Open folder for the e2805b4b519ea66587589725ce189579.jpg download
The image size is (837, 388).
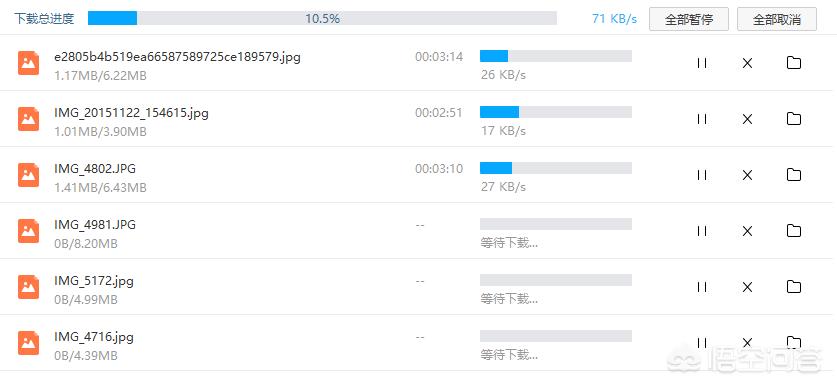pos(794,62)
